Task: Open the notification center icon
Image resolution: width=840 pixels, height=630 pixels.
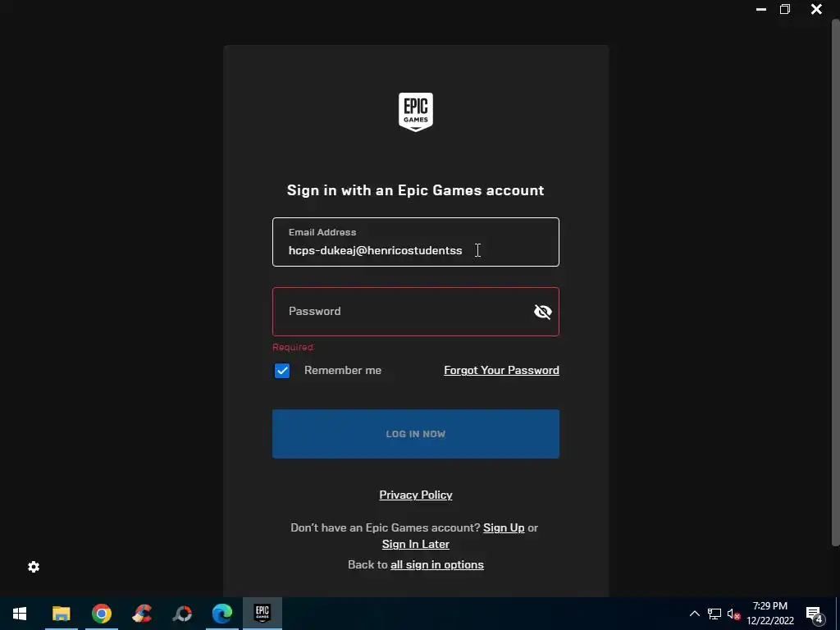Action: coord(815,614)
